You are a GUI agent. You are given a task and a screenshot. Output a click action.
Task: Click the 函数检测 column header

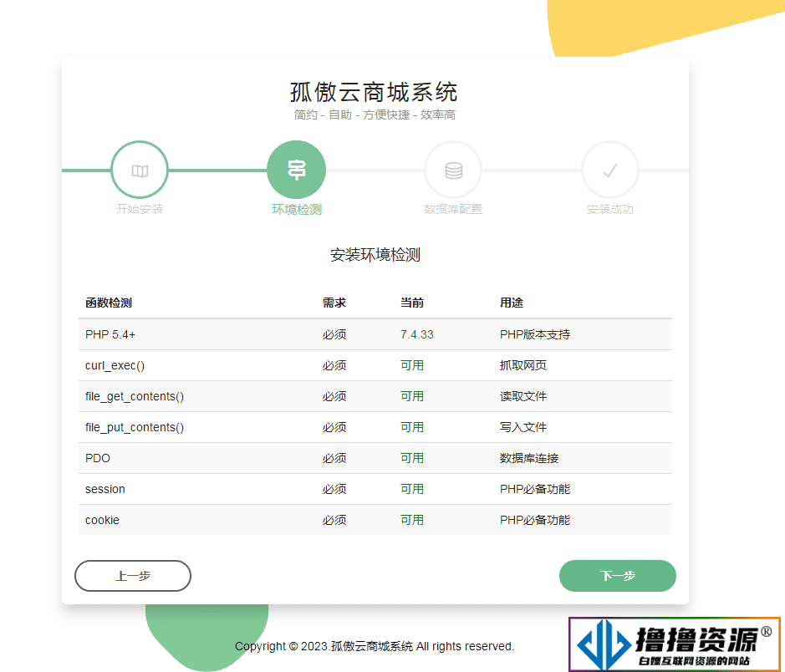109,303
